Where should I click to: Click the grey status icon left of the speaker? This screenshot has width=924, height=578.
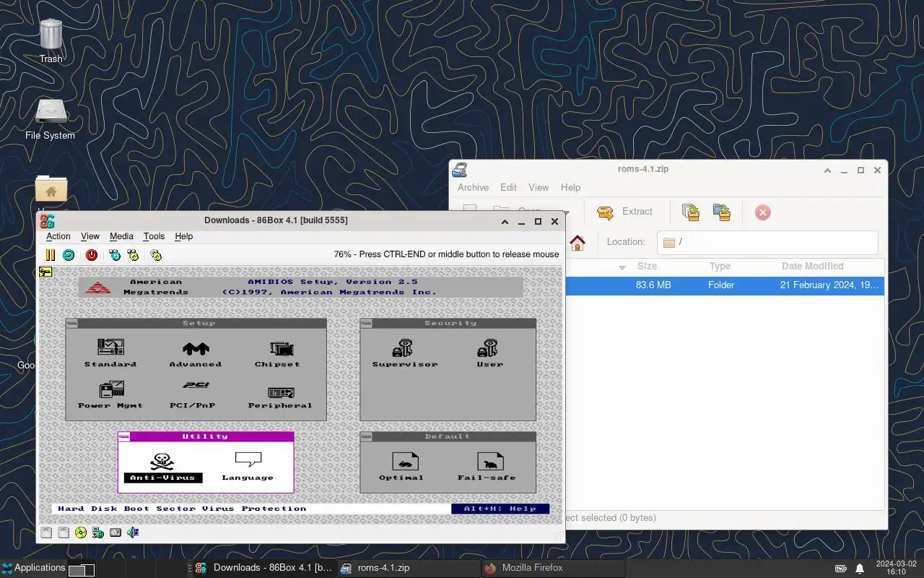[115, 532]
